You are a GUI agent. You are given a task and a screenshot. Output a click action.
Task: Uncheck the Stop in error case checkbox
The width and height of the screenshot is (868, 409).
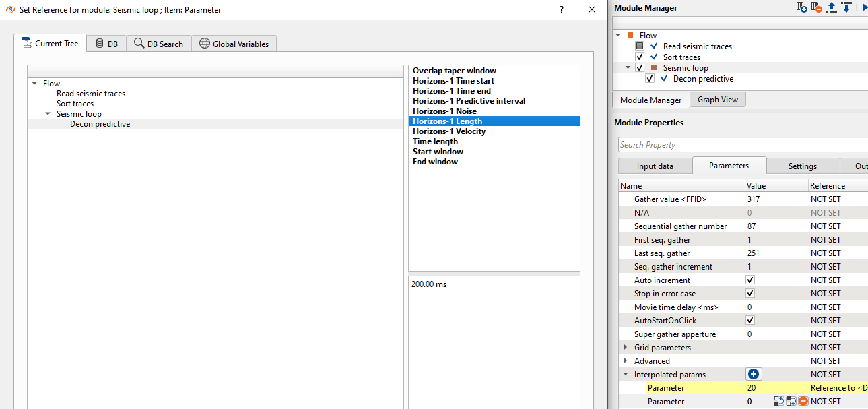[750, 293]
